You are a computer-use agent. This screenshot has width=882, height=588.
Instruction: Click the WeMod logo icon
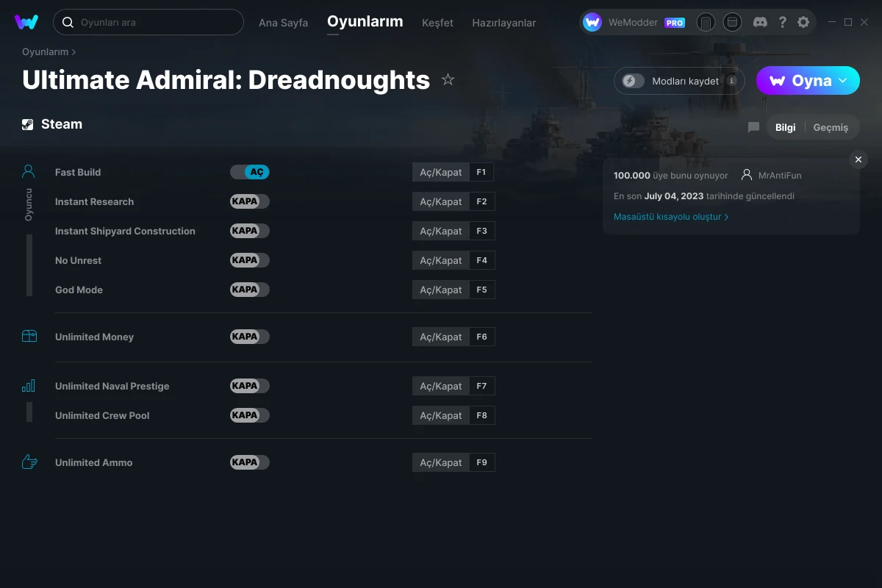coord(26,22)
